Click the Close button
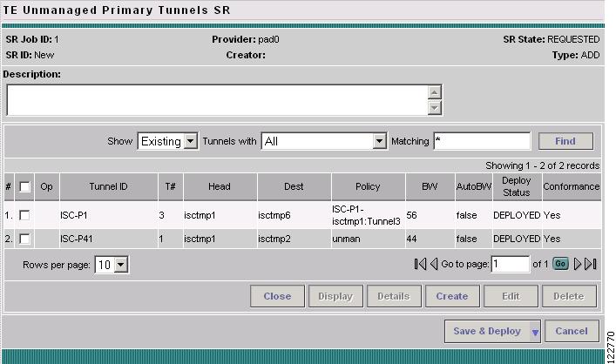Viewport: 616px width, 364px height. (277, 296)
